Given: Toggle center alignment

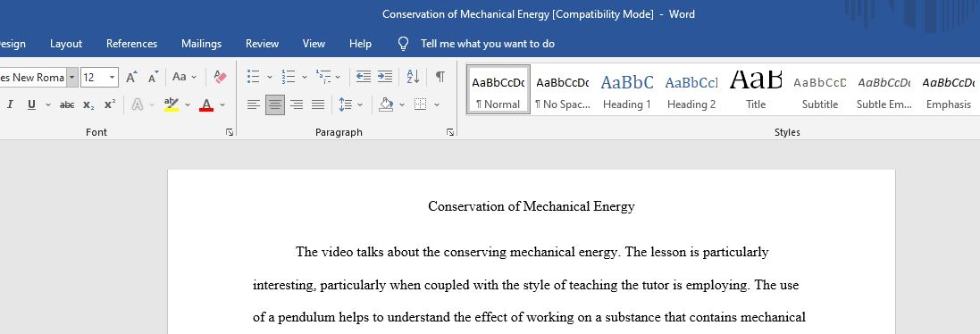Looking at the screenshot, I should click(x=275, y=104).
